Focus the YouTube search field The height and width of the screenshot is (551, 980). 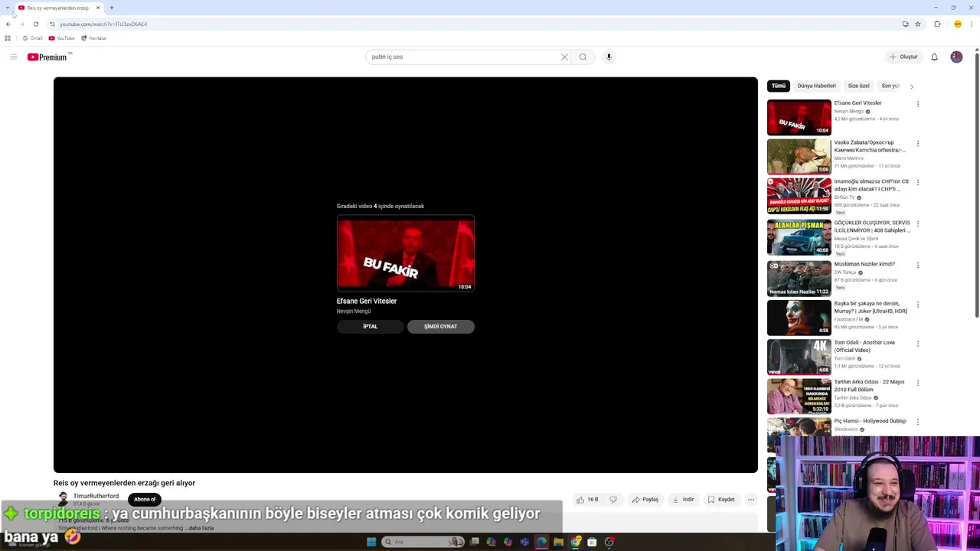coord(463,57)
